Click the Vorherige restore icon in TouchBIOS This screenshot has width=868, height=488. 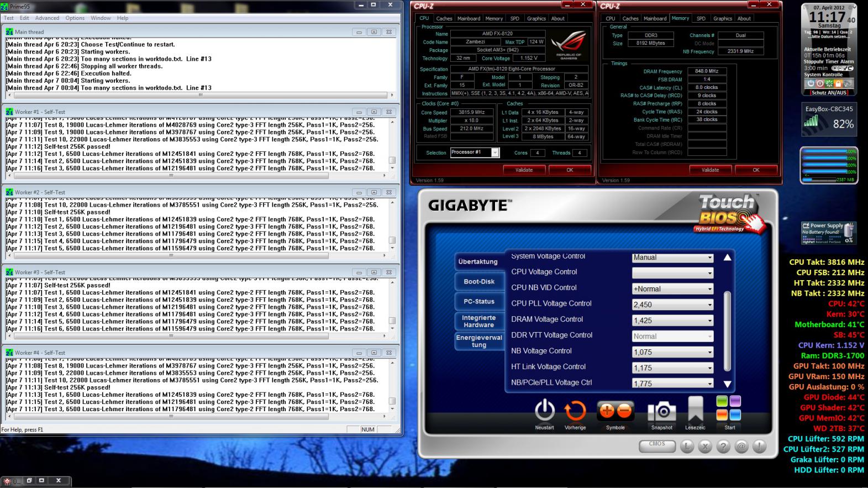tap(575, 411)
